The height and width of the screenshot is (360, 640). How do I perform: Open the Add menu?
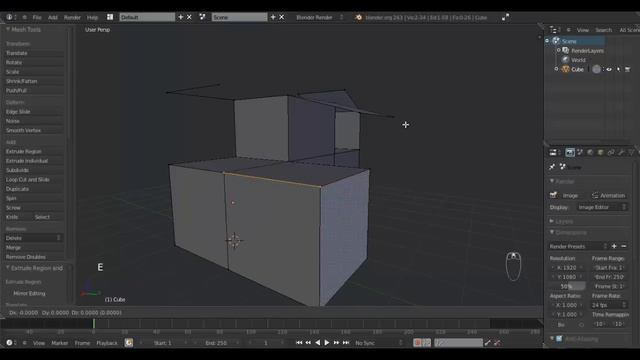[53, 18]
